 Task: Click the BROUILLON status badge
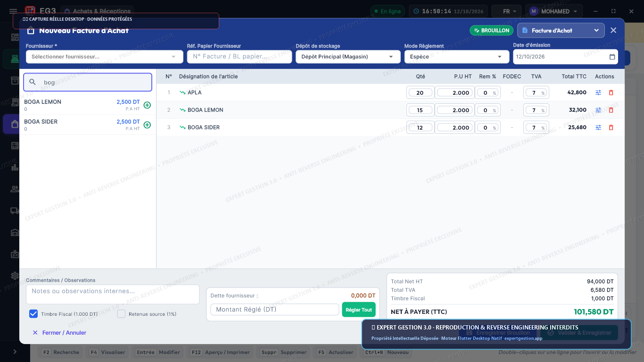(491, 30)
